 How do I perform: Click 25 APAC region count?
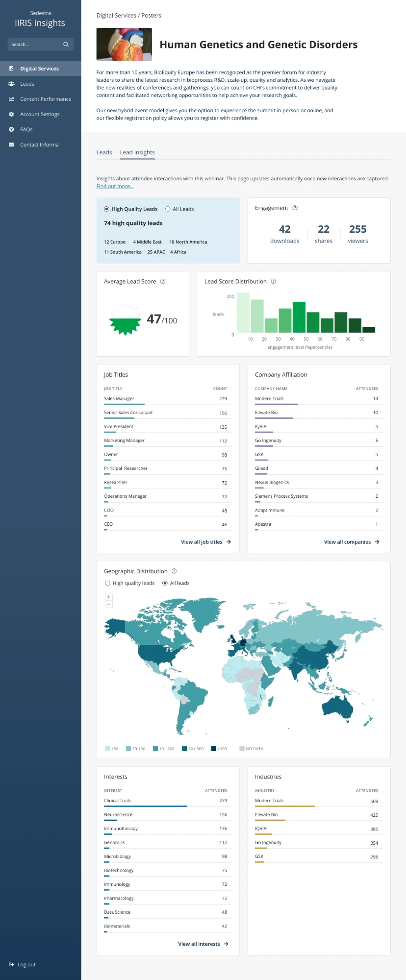click(x=156, y=252)
